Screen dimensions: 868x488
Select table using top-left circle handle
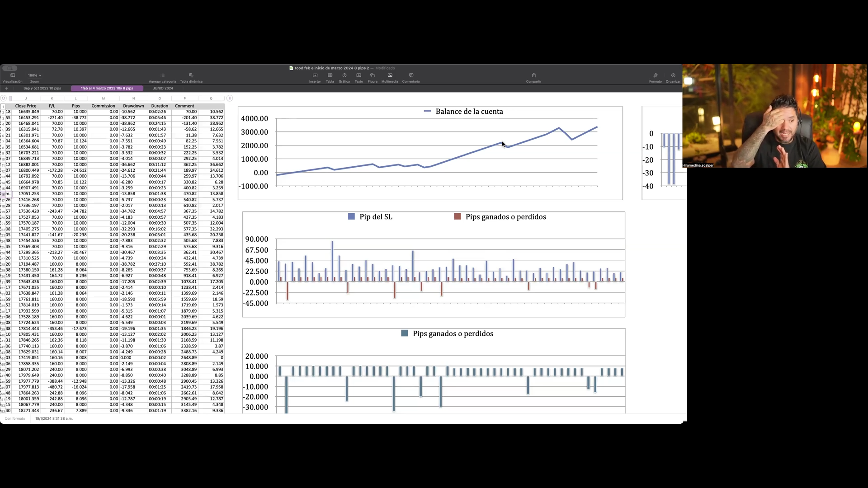pos(4,99)
